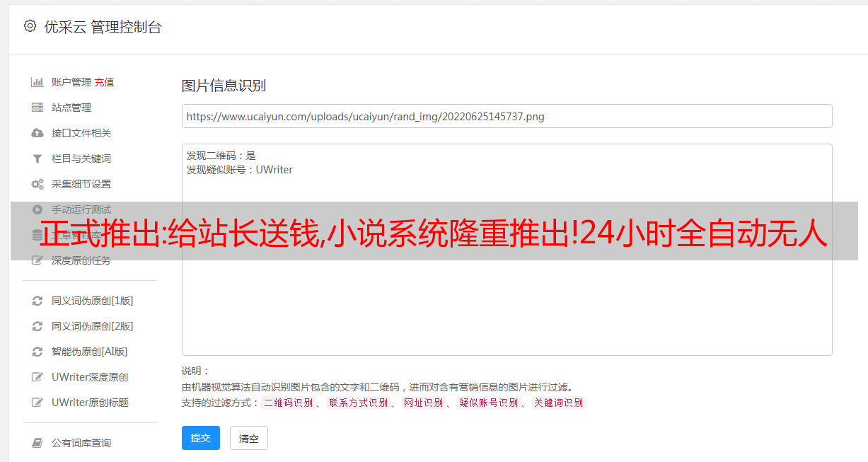Click the server icon next to 站点管理
Screen dimensions: 868x462
click(37, 108)
